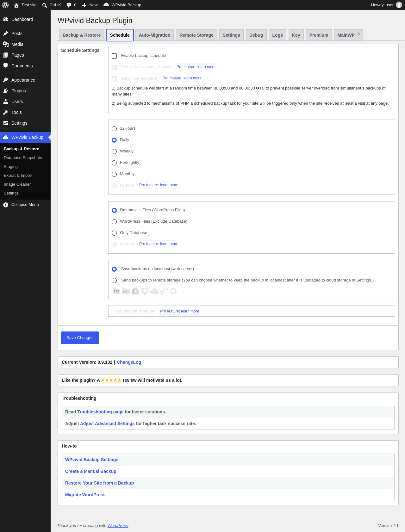Image resolution: width=405 pixels, height=532 pixels.
Task: Switch to the Backup & Restore tab
Action: tap(82, 35)
